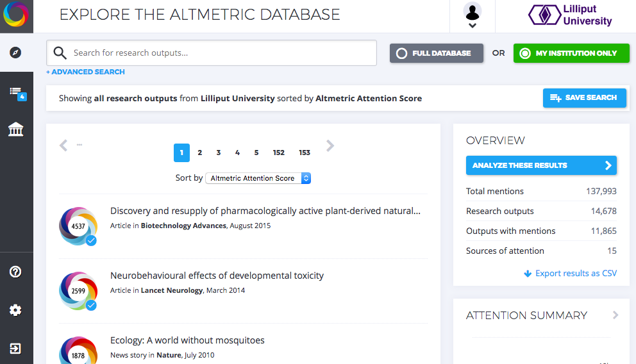This screenshot has width=636, height=364.
Task: Open the settings gear icon
Action: 16,310
